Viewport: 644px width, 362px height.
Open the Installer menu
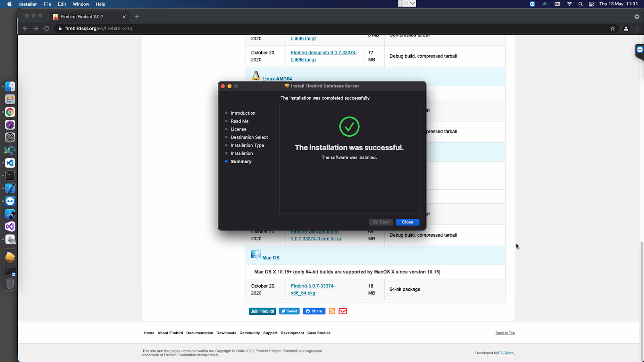(x=28, y=4)
